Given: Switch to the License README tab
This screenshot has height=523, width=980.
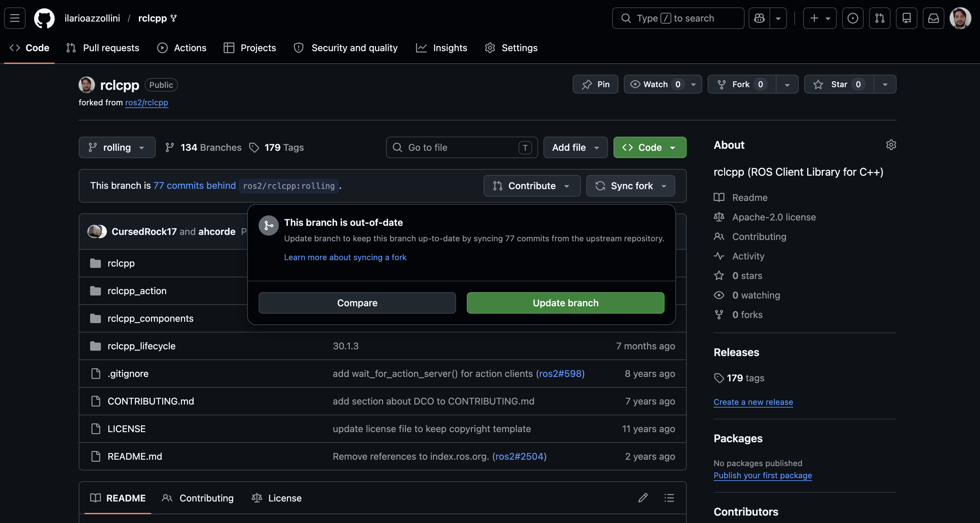Looking at the screenshot, I should 276,498.
